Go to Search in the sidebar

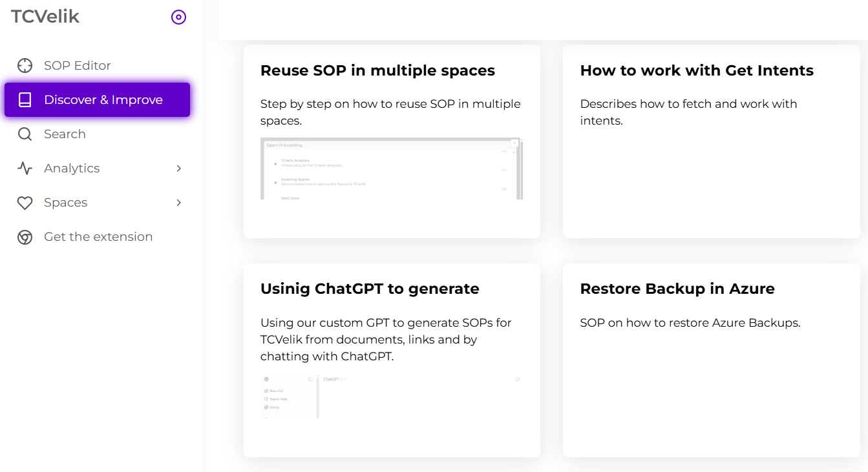click(x=65, y=134)
